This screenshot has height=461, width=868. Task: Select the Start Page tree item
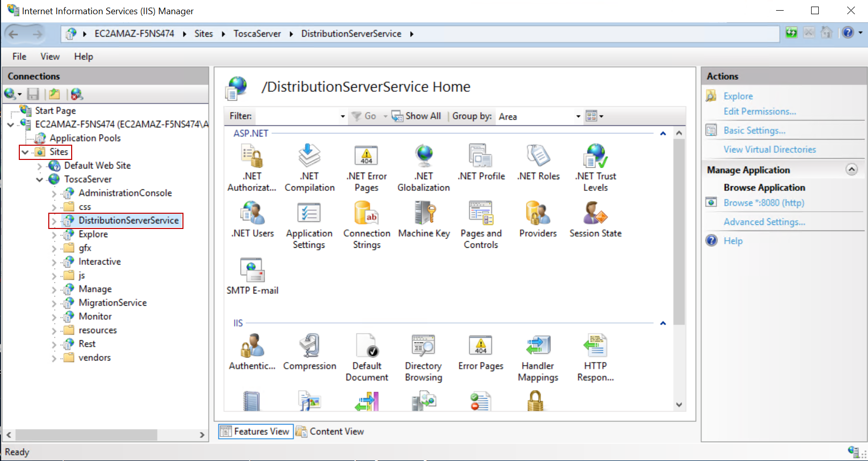55,111
